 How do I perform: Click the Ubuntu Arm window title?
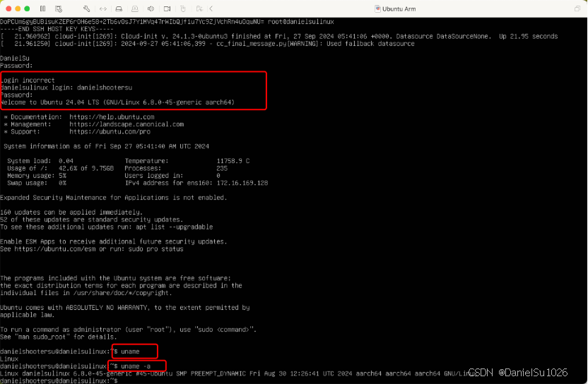399,9
